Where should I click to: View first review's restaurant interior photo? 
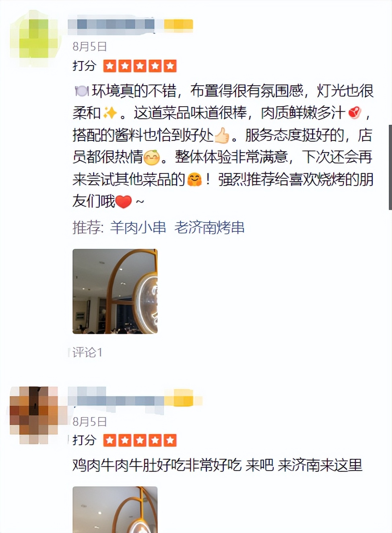click(115, 291)
